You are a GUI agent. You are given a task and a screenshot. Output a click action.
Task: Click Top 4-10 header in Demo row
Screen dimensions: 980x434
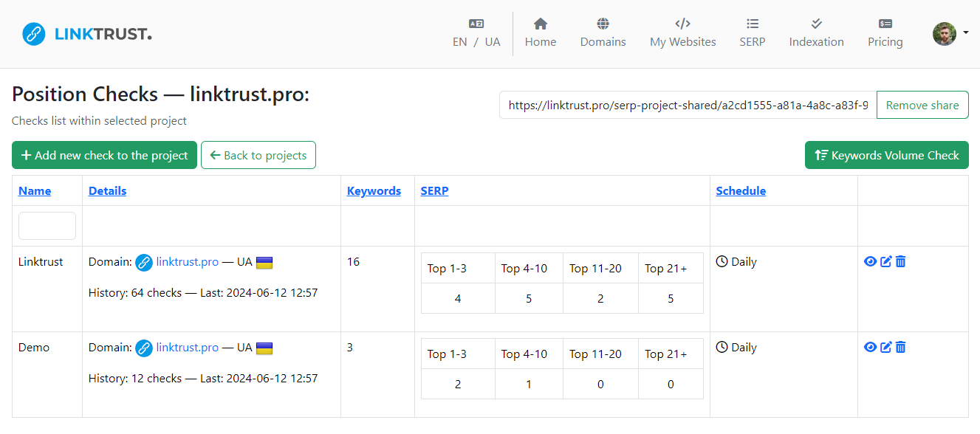(x=524, y=354)
